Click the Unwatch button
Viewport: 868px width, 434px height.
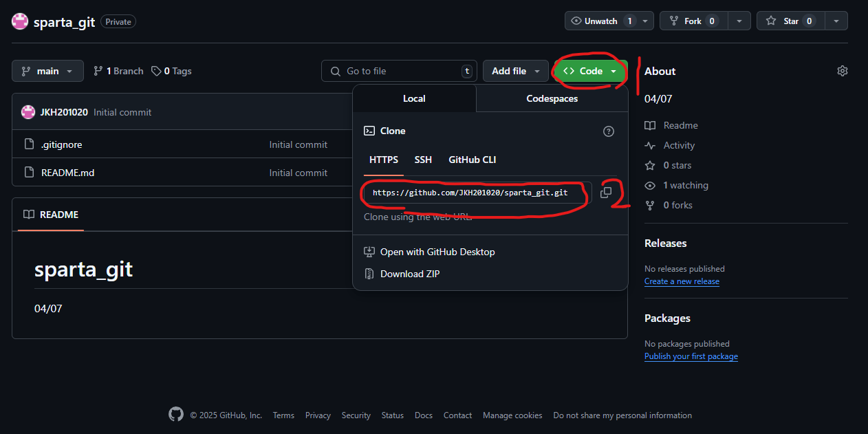602,21
